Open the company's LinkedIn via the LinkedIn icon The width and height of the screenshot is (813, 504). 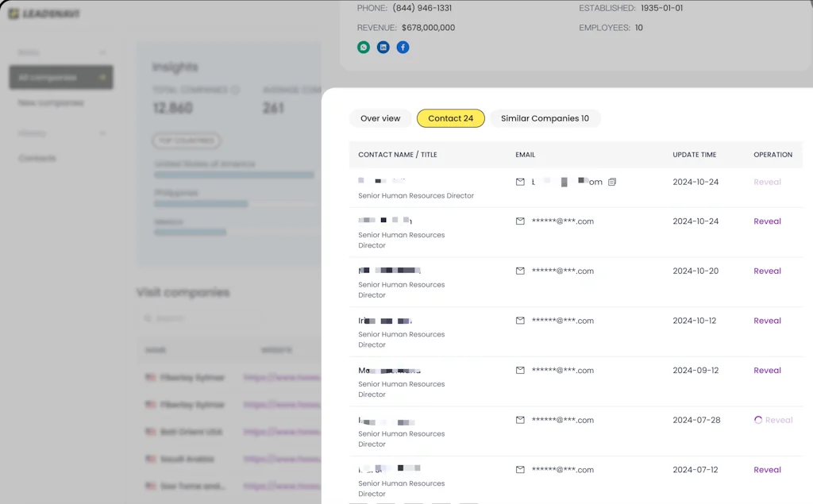click(x=383, y=47)
